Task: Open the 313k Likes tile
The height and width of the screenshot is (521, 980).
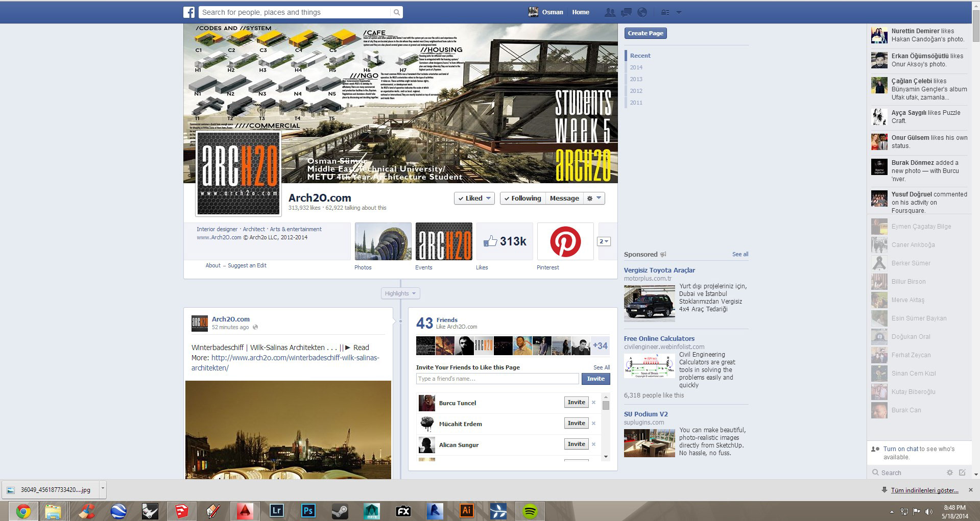Action: [x=505, y=241]
